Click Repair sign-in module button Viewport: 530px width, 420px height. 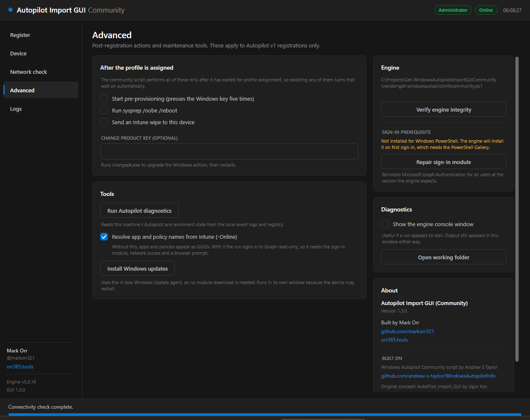click(x=444, y=162)
